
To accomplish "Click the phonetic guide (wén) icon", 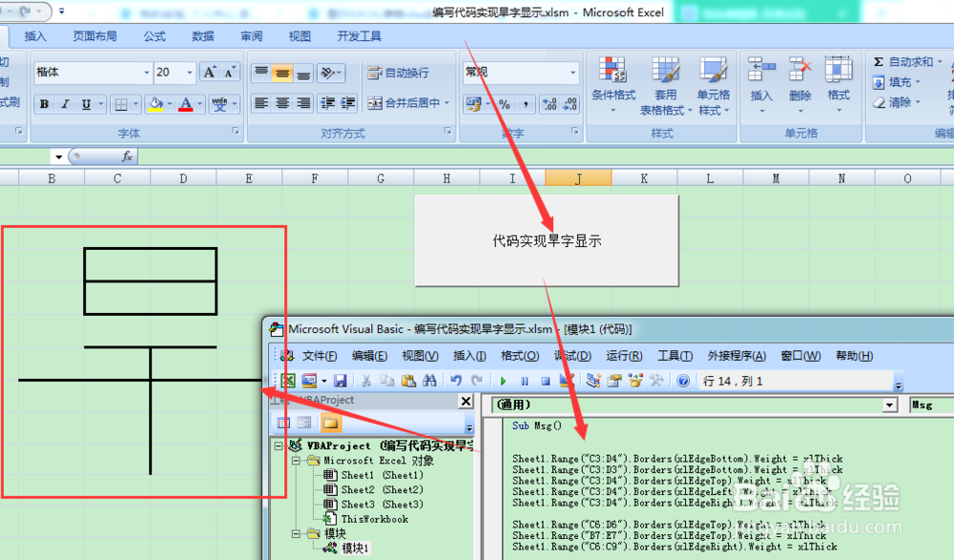I will (x=219, y=104).
